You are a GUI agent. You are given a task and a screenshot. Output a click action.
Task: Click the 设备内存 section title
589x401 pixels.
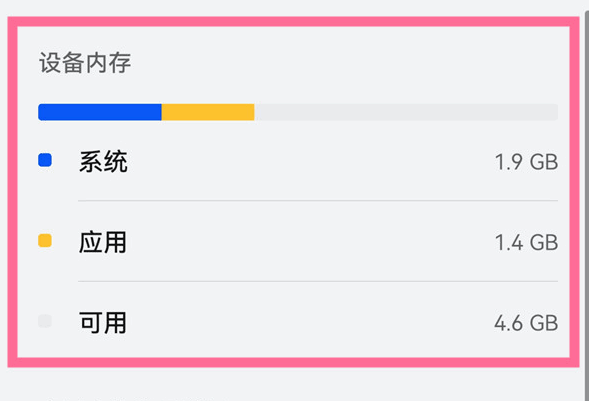coord(85,62)
